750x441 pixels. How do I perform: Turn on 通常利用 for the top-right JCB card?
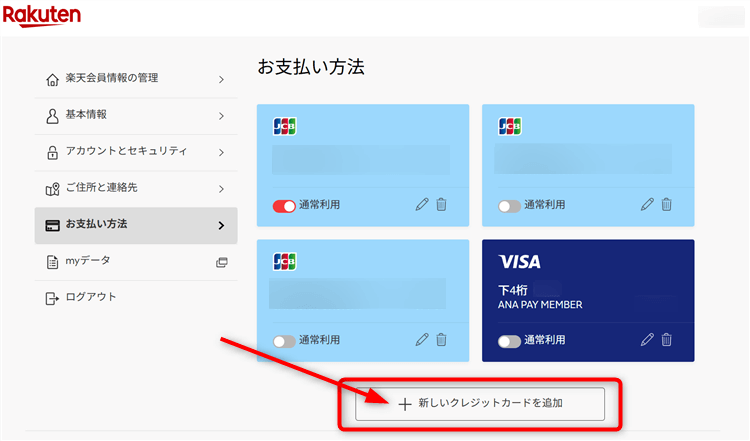coord(509,206)
